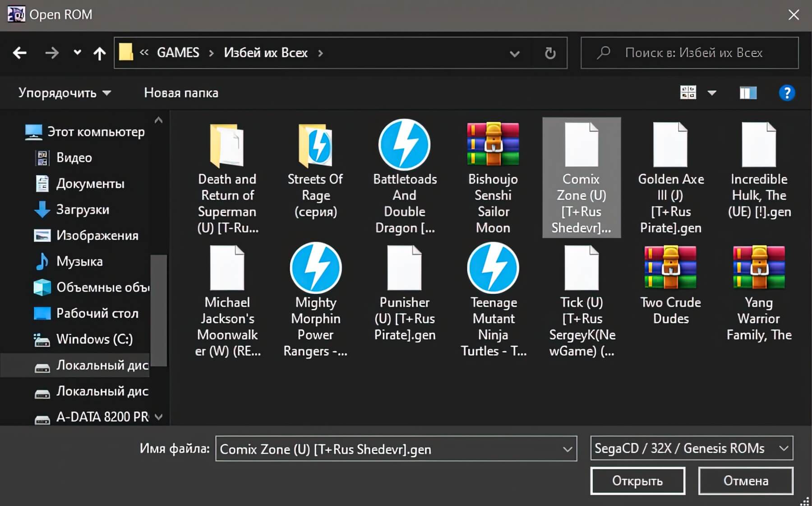Image resolution: width=812 pixels, height=506 pixels.
Task: Open help with the question mark icon
Action: tap(786, 93)
